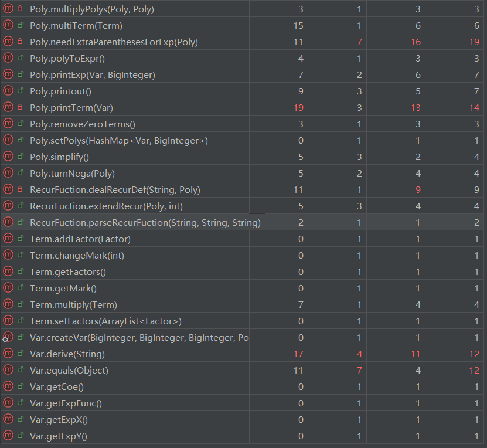Click red value 16 in Poly.needExtraParenthesesForExp row

click(x=416, y=42)
